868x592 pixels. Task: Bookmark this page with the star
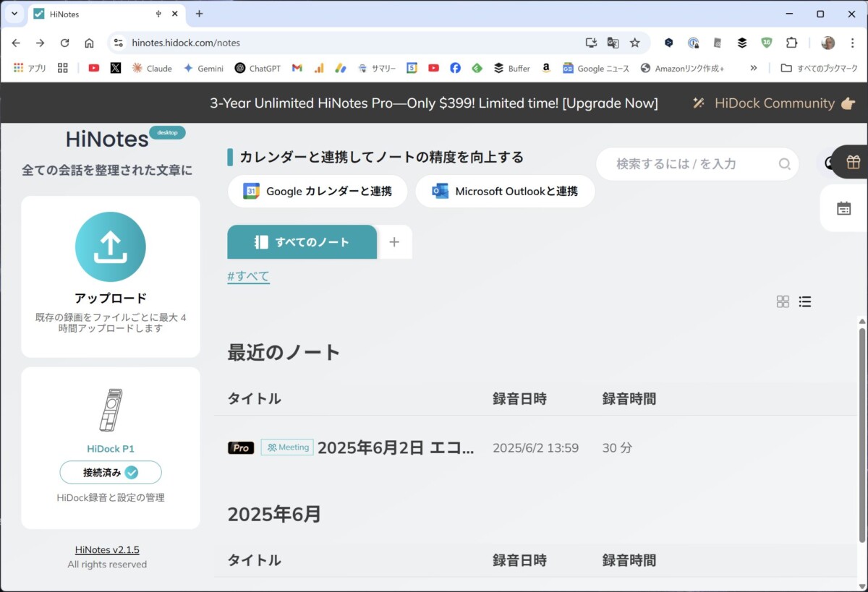coord(635,43)
